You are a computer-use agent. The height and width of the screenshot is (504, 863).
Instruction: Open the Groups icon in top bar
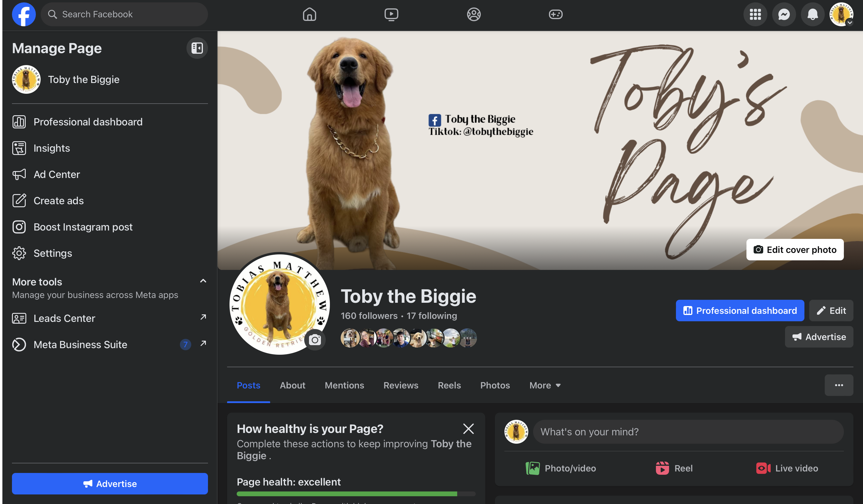click(x=474, y=14)
